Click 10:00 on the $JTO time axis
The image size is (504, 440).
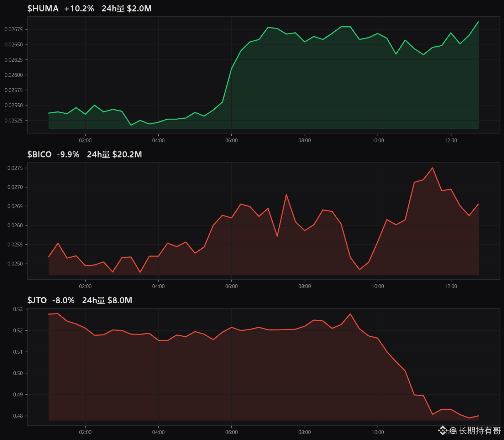tap(378, 432)
